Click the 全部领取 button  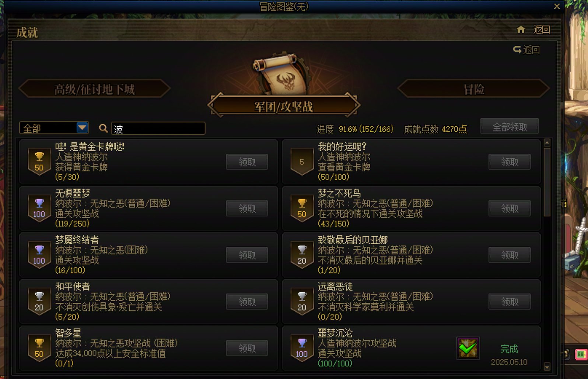(x=510, y=127)
